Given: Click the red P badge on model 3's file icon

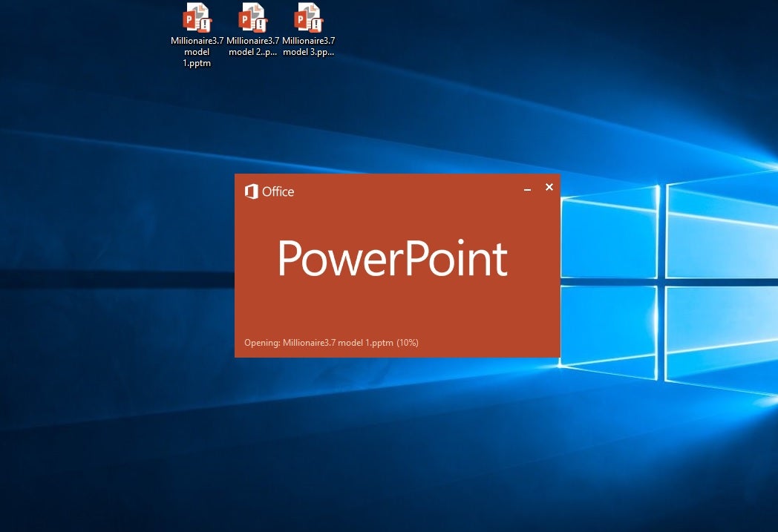Looking at the screenshot, I should [301, 19].
